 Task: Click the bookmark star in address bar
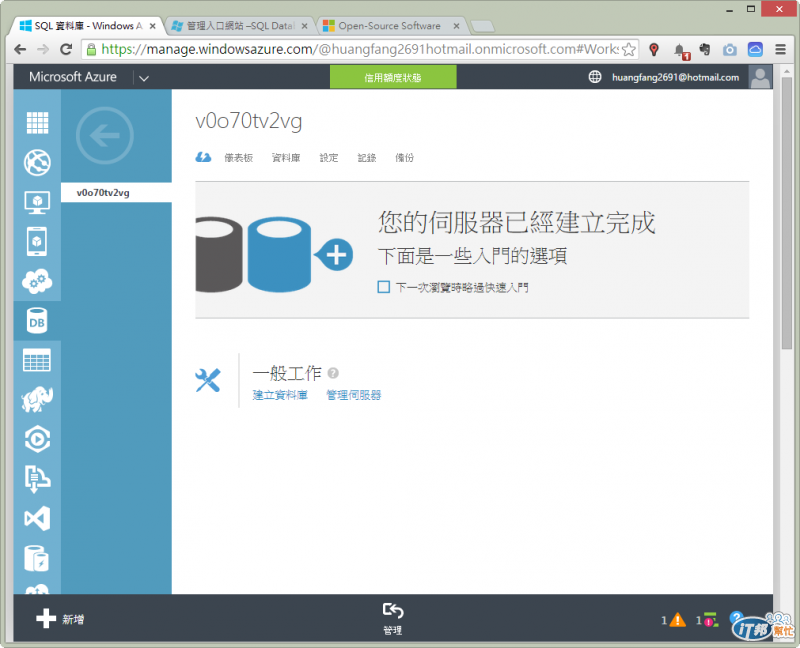[x=629, y=49]
